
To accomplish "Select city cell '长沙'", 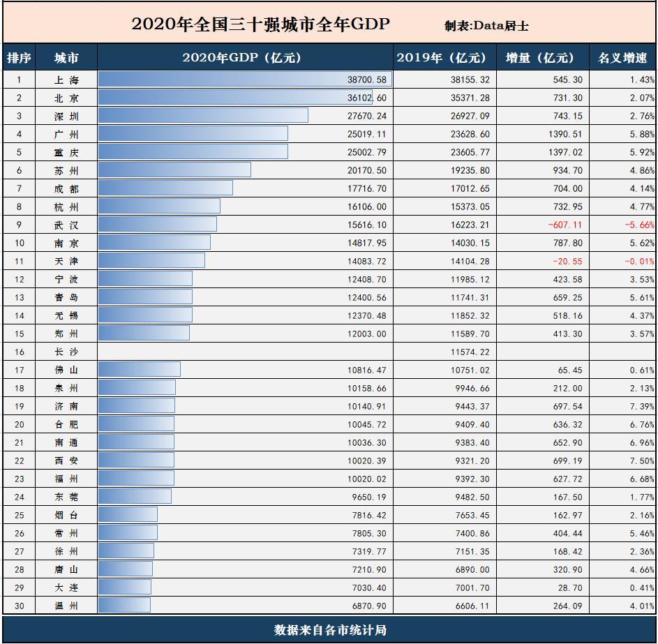I will pyautogui.click(x=66, y=352).
